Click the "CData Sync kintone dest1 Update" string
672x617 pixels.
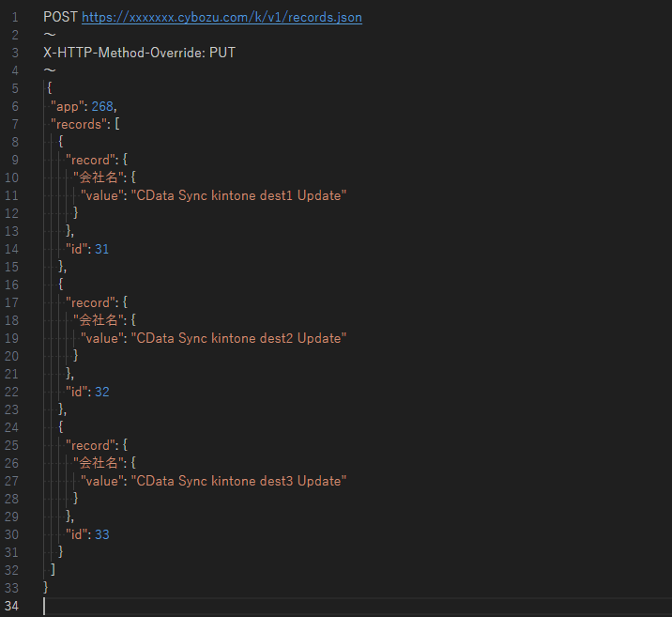239,195
